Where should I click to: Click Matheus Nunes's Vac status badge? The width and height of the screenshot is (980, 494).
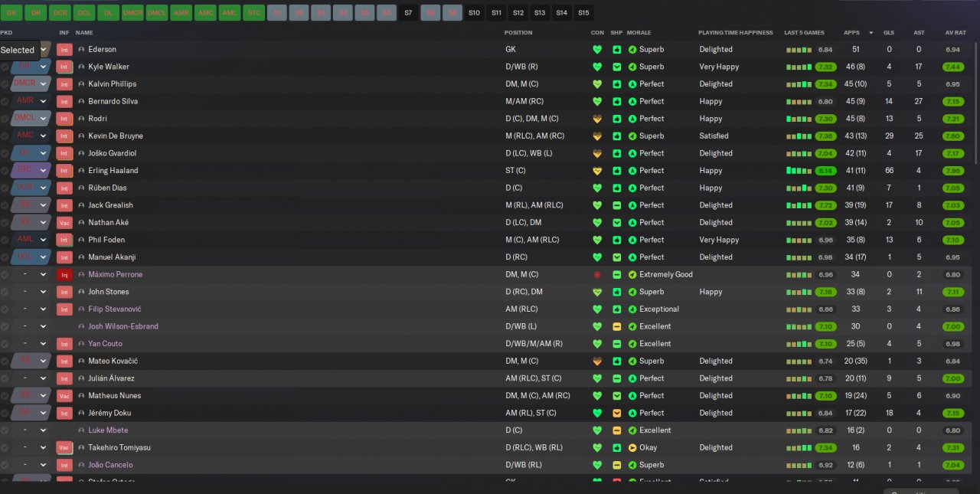[64, 396]
